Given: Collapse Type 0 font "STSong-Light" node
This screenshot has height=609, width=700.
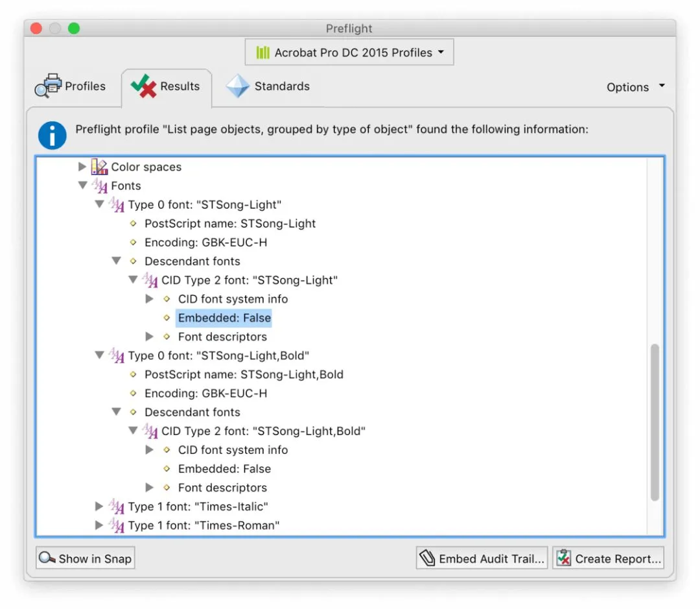Looking at the screenshot, I should [100, 205].
